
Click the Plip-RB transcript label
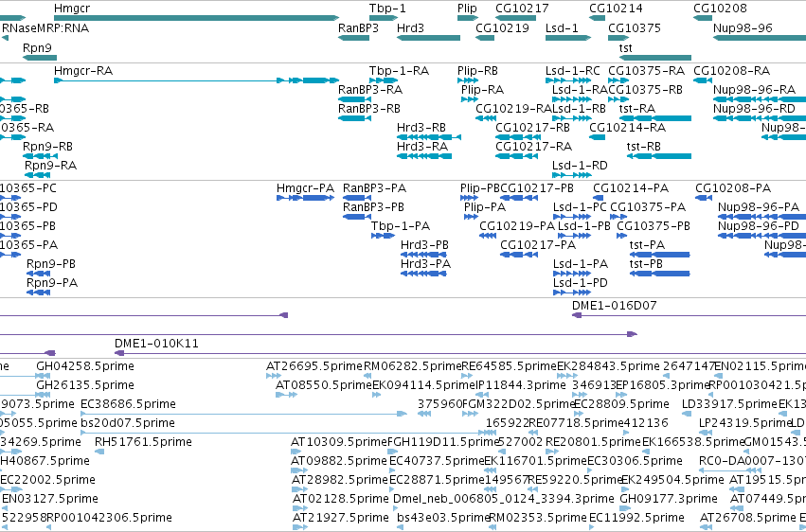(x=477, y=71)
